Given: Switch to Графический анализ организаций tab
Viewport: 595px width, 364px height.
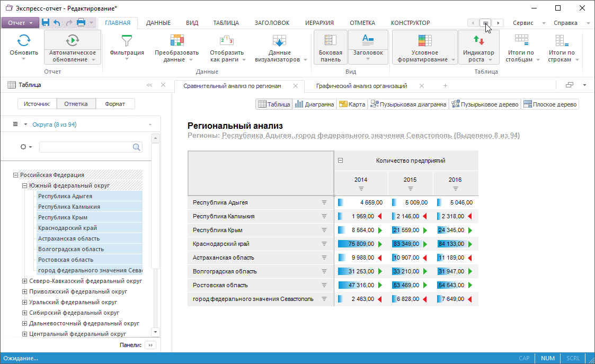Looking at the screenshot, I should (361, 86).
